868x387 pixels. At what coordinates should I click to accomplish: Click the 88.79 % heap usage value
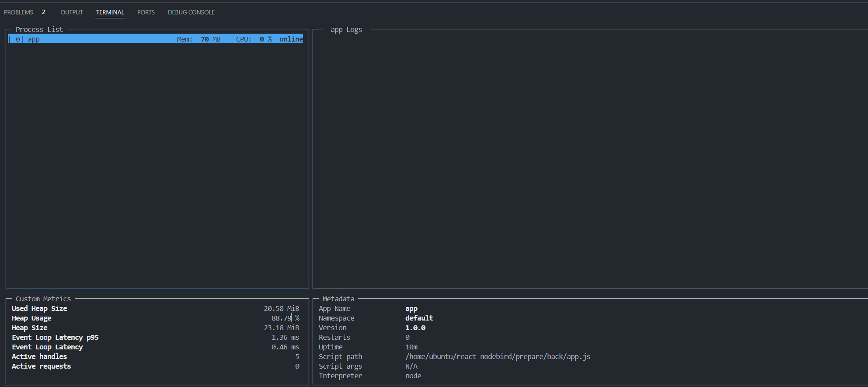click(x=286, y=318)
